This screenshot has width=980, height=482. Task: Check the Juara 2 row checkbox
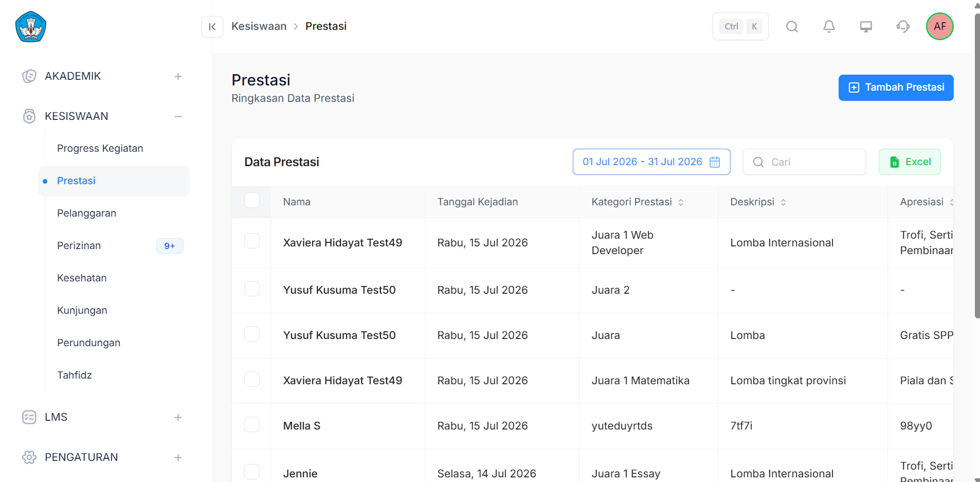pyautogui.click(x=252, y=289)
